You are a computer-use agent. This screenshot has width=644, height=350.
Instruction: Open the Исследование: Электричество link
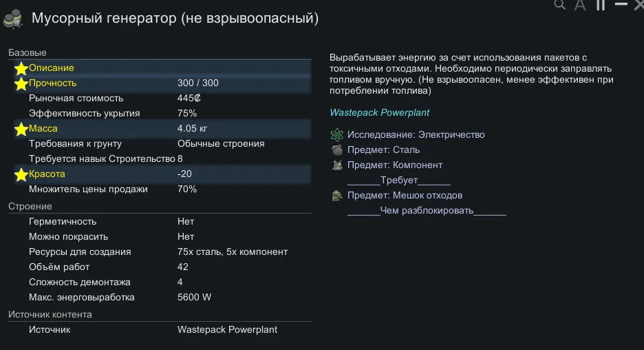pyautogui.click(x=416, y=134)
